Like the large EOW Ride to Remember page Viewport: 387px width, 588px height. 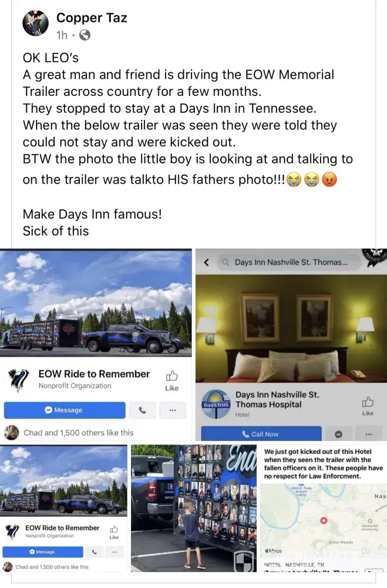click(171, 380)
